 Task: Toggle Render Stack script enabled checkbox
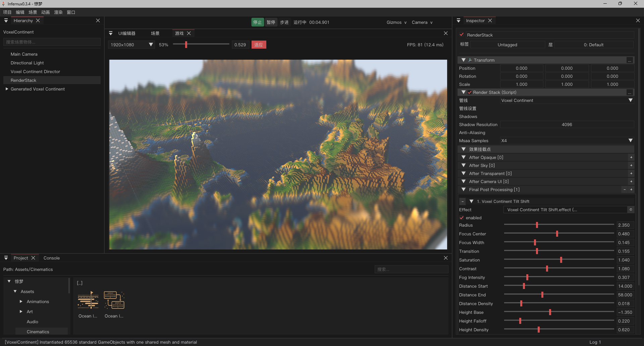click(x=470, y=93)
